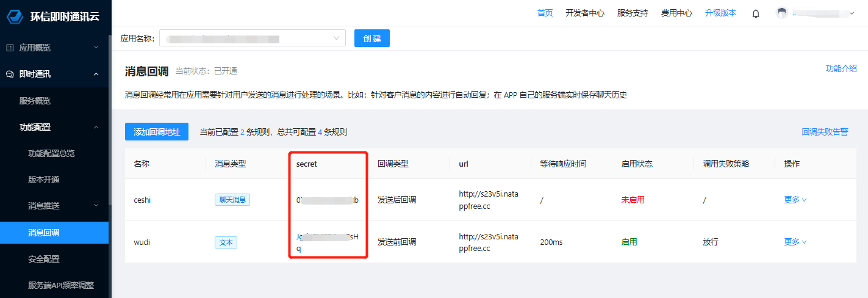
Task: Expand the 应用概览 menu chevron
Action: (x=96, y=48)
